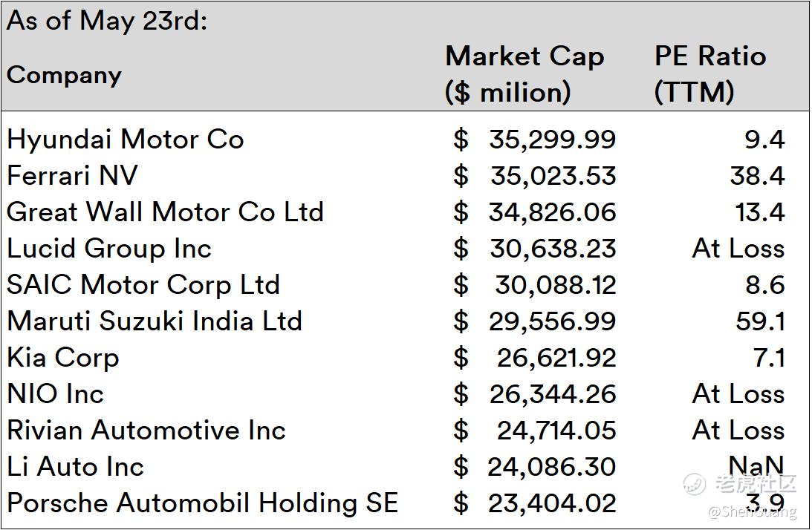The height and width of the screenshot is (530, 812).
Task: Select the Hyundai Motor Co cell
Action: coord(125,140)
